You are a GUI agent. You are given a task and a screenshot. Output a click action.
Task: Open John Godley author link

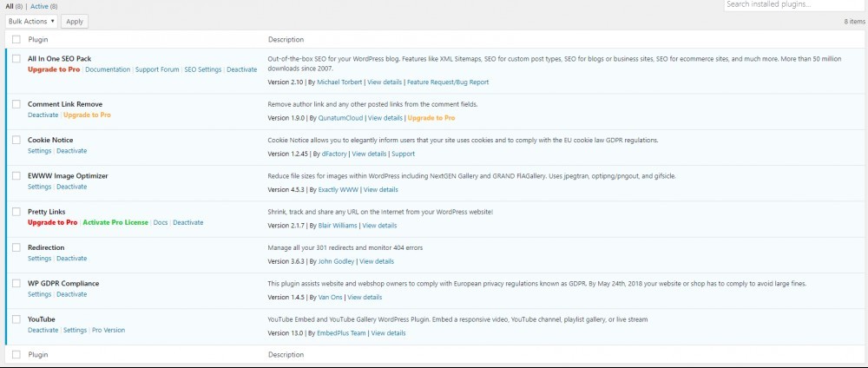[x=337, y=261]
